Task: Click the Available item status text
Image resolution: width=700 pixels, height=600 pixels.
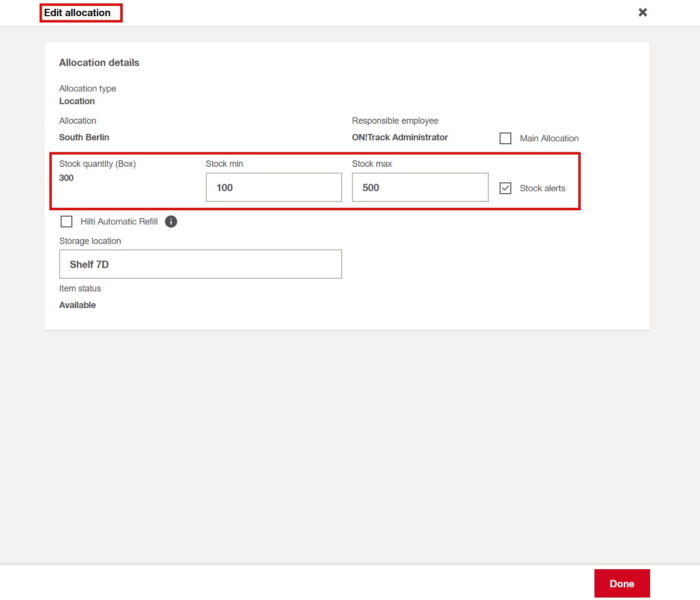Action: pos(77,305)
